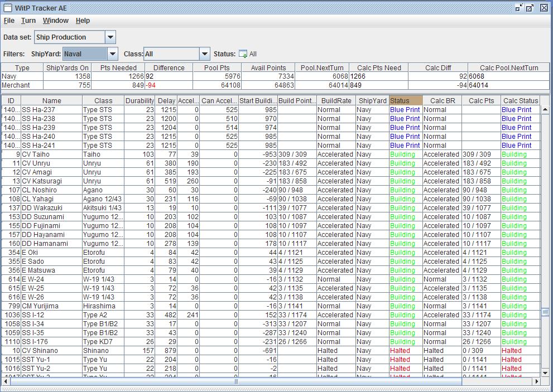The width and height of the screenshot is (553, 392).
Task: Select the SS Ha-237 name cell
Action: click(x=51, y=110)
